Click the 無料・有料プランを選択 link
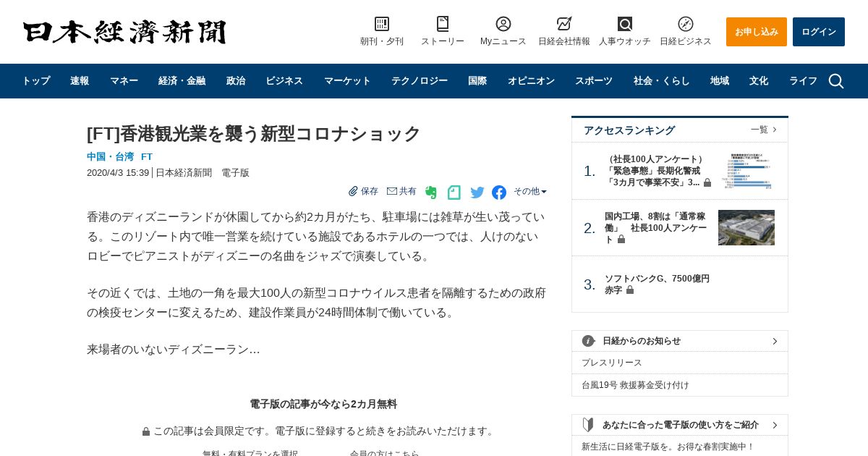Screen dimensions: 868x456 [250, 453]
